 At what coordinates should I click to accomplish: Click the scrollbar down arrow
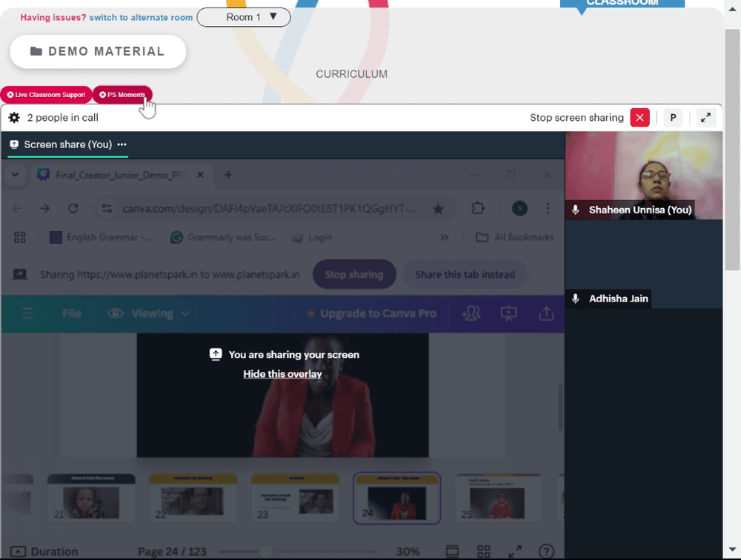tap(732, 550)
